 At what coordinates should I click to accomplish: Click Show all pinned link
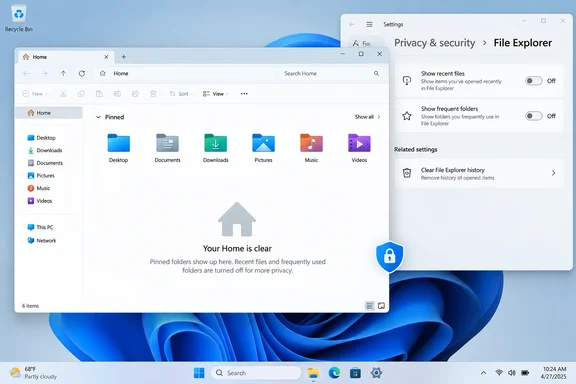367,117
